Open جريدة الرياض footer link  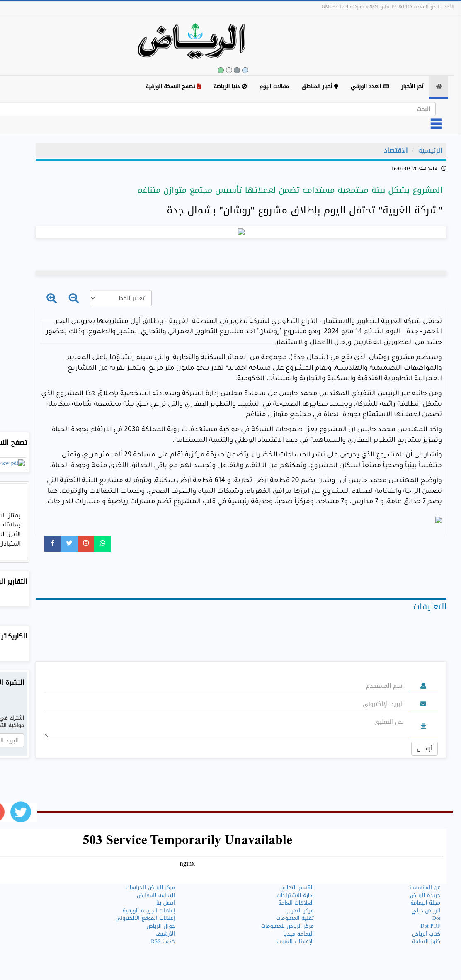(x=425, y=895)
